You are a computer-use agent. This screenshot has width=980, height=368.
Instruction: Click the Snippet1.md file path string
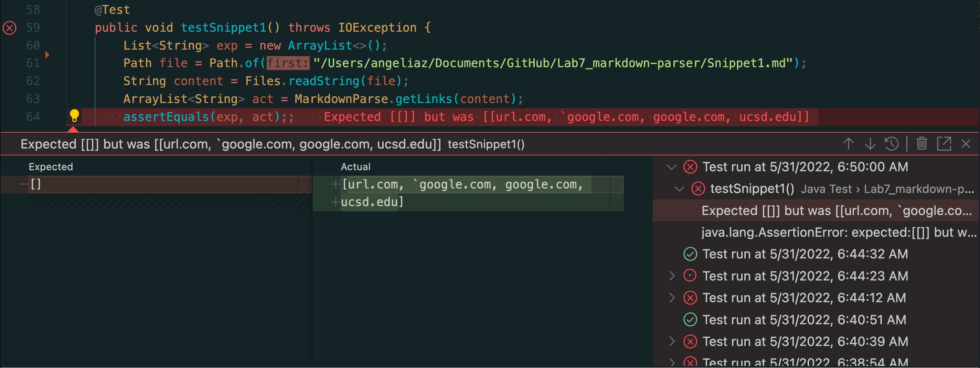click(553, 63)
